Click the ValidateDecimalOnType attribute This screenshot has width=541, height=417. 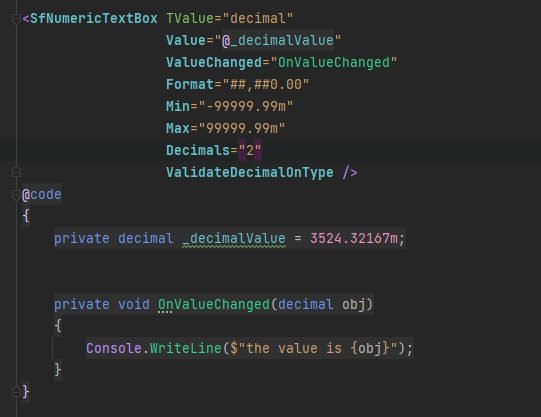pyautogui.click(x=250, y=172)
